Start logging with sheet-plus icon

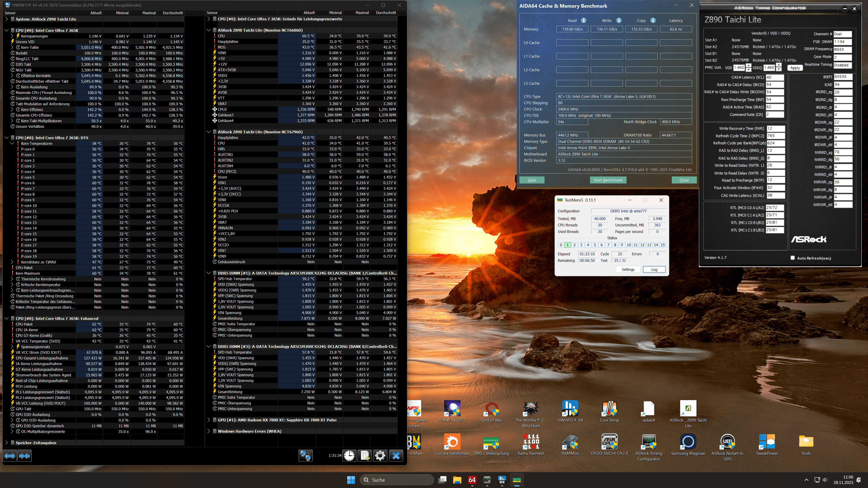pyautogui.click(x=365, y=456)
